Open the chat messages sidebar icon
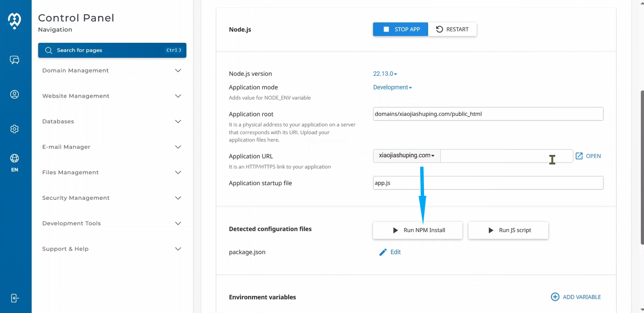 [15, 60]
